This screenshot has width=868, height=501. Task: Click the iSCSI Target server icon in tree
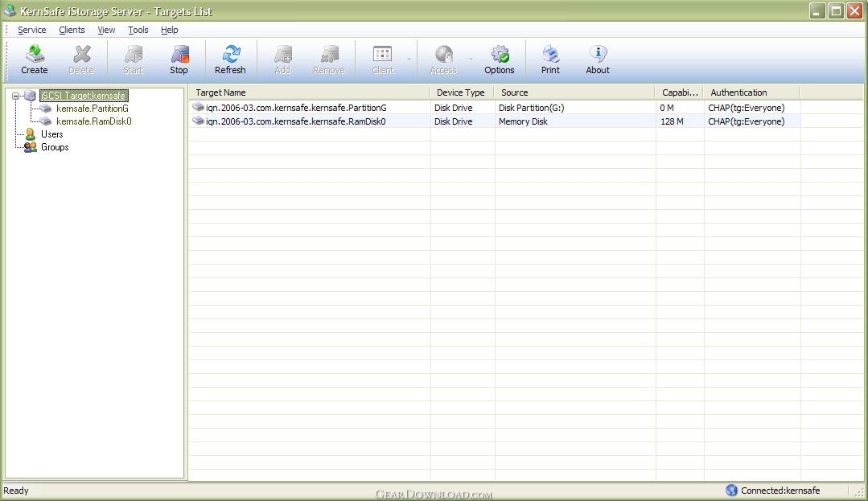[x=30, y=96]
